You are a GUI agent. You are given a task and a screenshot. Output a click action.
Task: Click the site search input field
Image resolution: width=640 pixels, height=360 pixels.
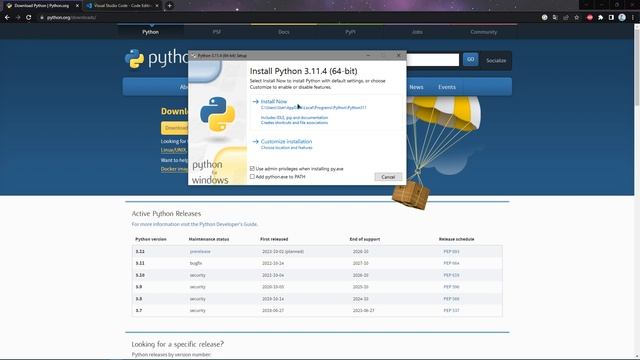pos(433,60)
